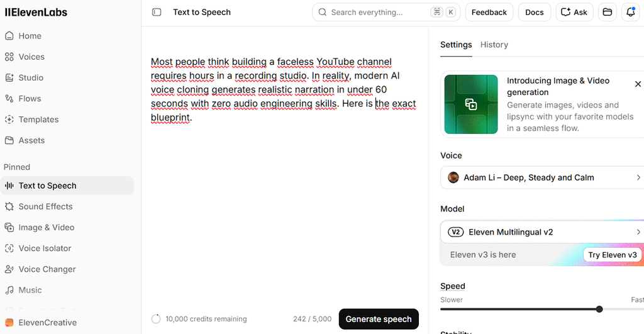Click the 242 / 5,000 character count

pos(312,319)
